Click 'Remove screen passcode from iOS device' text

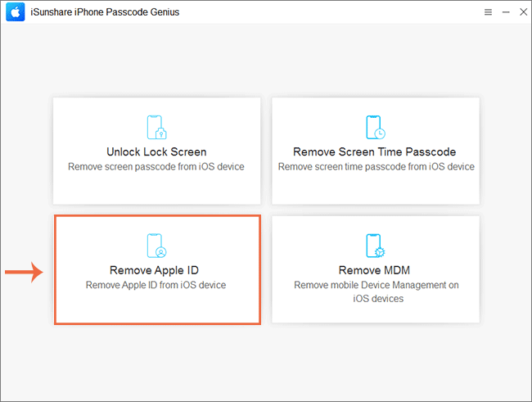156,167
